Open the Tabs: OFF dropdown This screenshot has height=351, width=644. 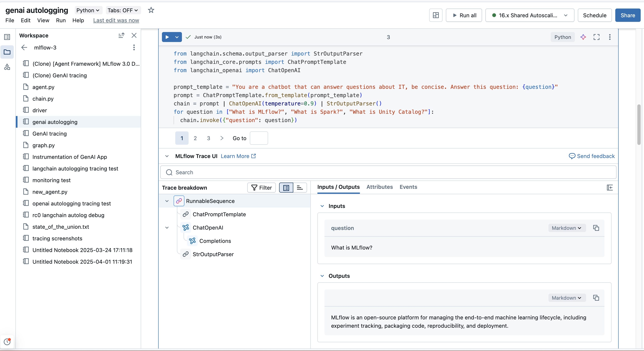[123, 10]
